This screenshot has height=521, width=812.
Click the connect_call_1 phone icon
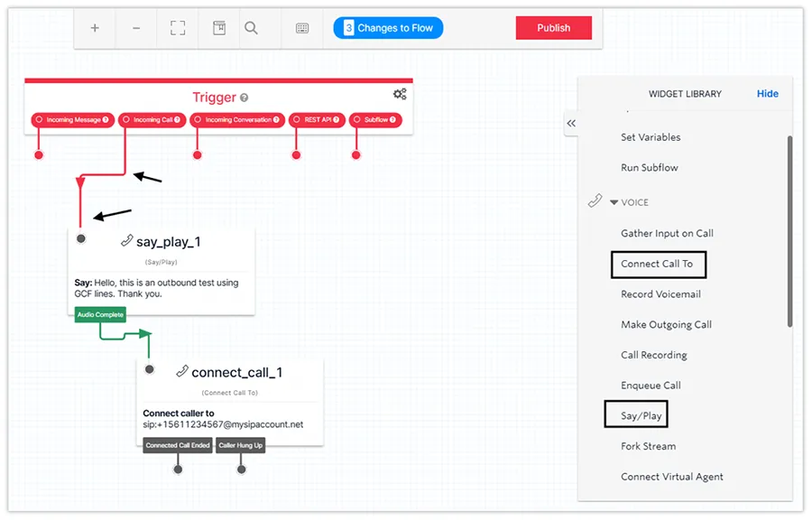click(181, 371)
